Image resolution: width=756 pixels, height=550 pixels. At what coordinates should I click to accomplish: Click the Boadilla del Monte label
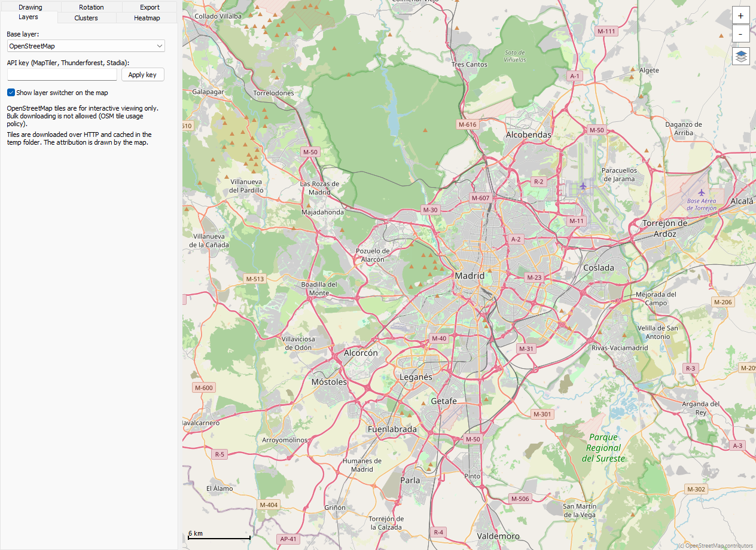[x=319, y=289]
